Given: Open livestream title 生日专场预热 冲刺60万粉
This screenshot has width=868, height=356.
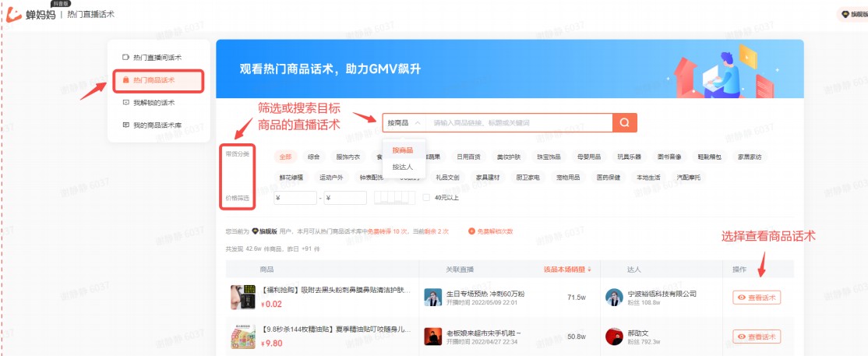Looking at the screenshot, I should [x=485, y=294].
